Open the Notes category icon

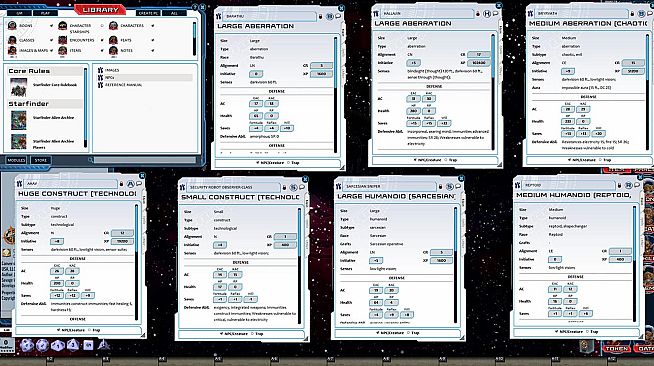click(x=113, y=50)
